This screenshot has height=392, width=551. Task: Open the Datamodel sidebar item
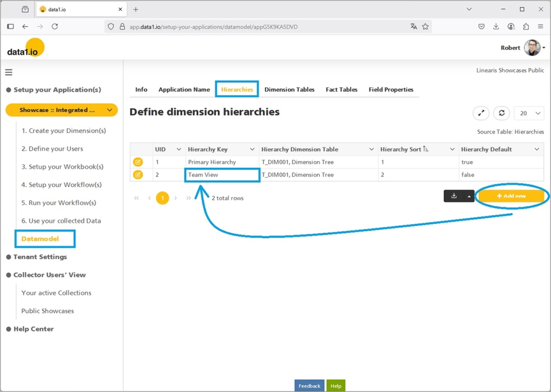[40, 239]
